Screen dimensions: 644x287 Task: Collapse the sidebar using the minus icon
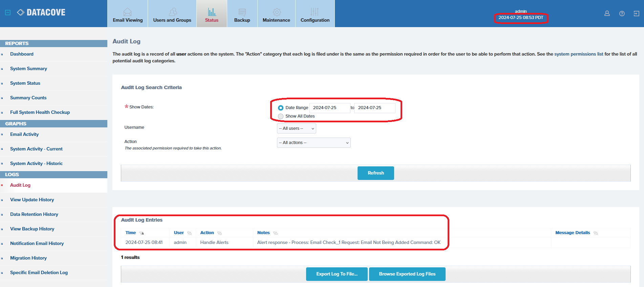[x=8, y=13]
